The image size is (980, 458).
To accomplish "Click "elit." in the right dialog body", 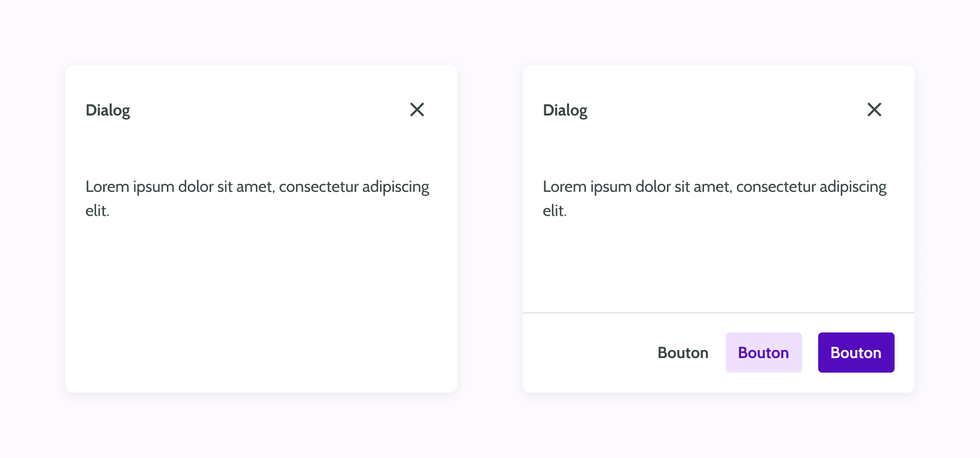I will pos(554,211).
